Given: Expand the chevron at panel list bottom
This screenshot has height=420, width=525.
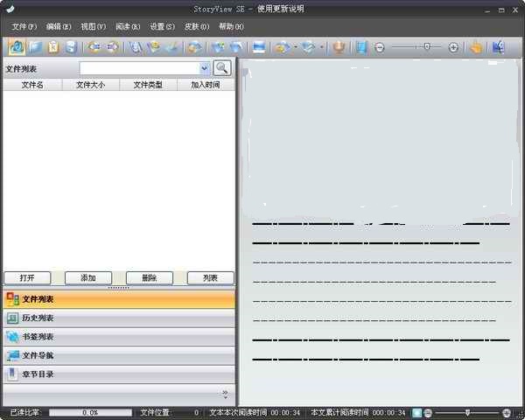Looking at the screenshot, I should point(226,395).
